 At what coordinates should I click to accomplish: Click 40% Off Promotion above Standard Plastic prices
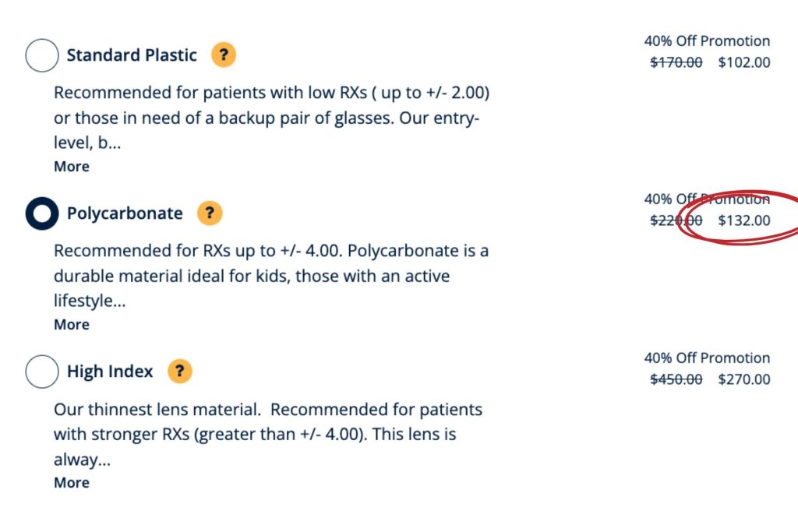click(706, 41)
